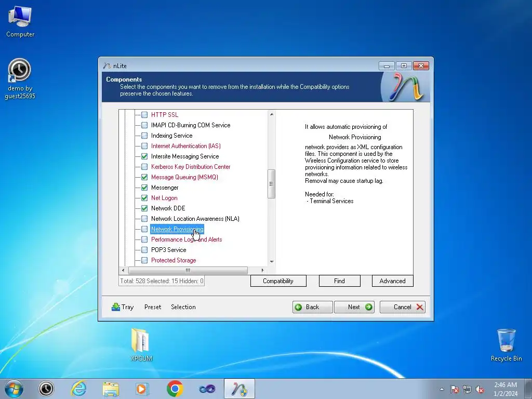532x399 pixels.
Task: Open the network status tray icon
Action: 467,389
